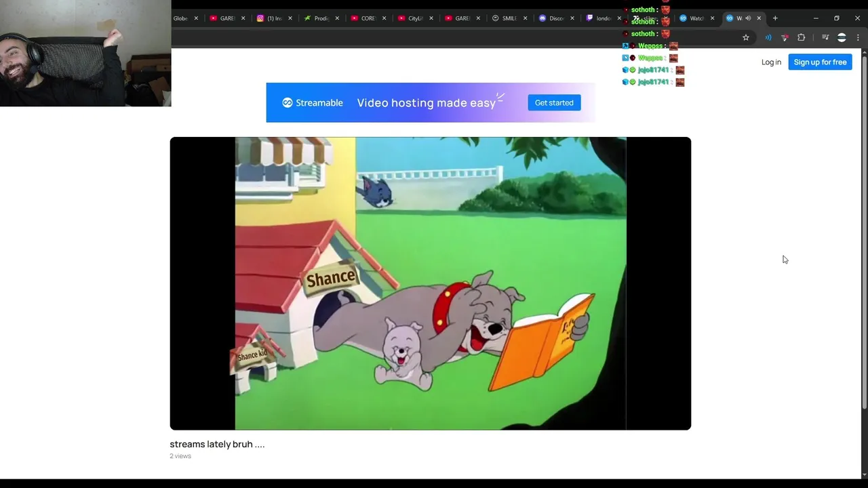Close the Streamable Watch tab
This screenshot has height=488, width=868.
(712, 18)
